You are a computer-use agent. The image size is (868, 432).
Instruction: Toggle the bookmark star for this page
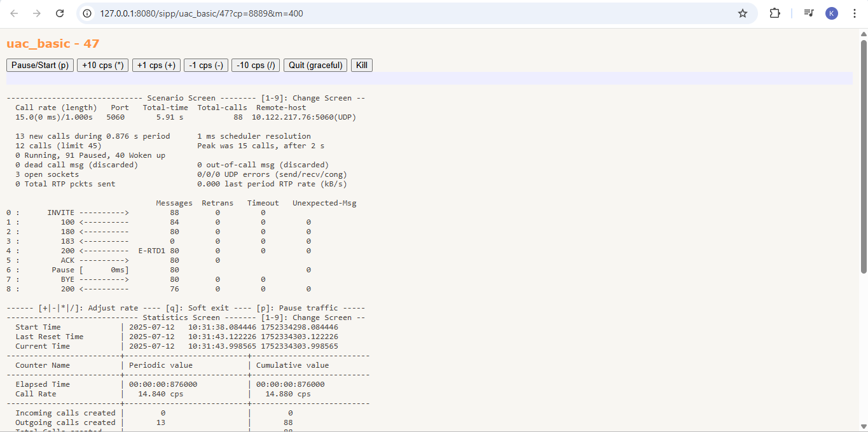[742, 13]
